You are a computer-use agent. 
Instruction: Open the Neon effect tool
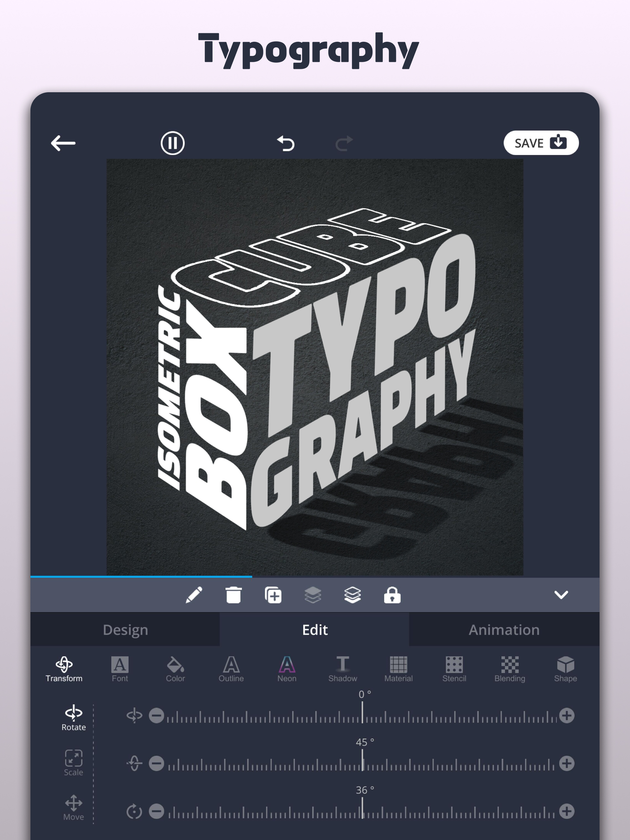click(286, 669)
